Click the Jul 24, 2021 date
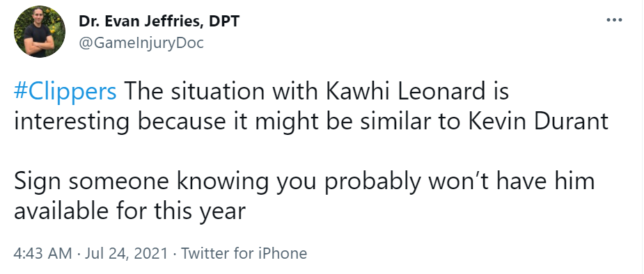 pos(126,253)
